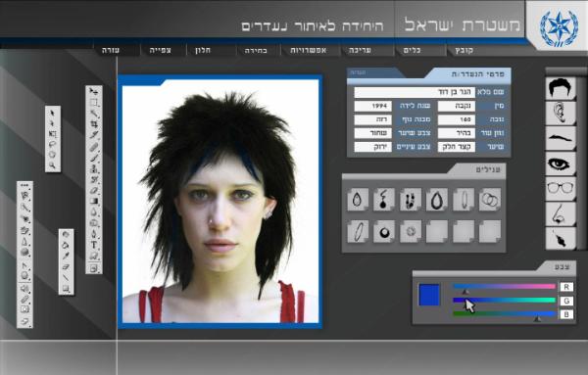This screenshot has width=588, height=375.
Task: Pick the slanted oval hoop earring
Action: click(358, 231)
